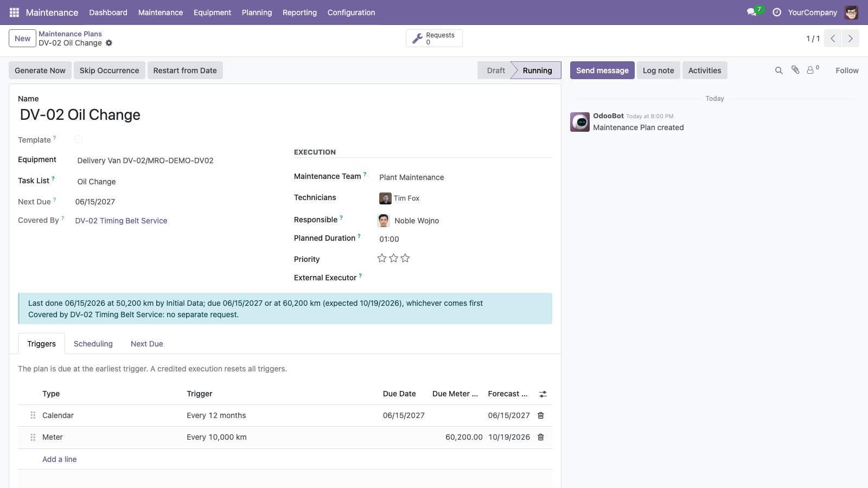Viewport: 868px width, 488px height.
Task: Attach a file using the paperclip icon
Action: click(x=795, y=70)
